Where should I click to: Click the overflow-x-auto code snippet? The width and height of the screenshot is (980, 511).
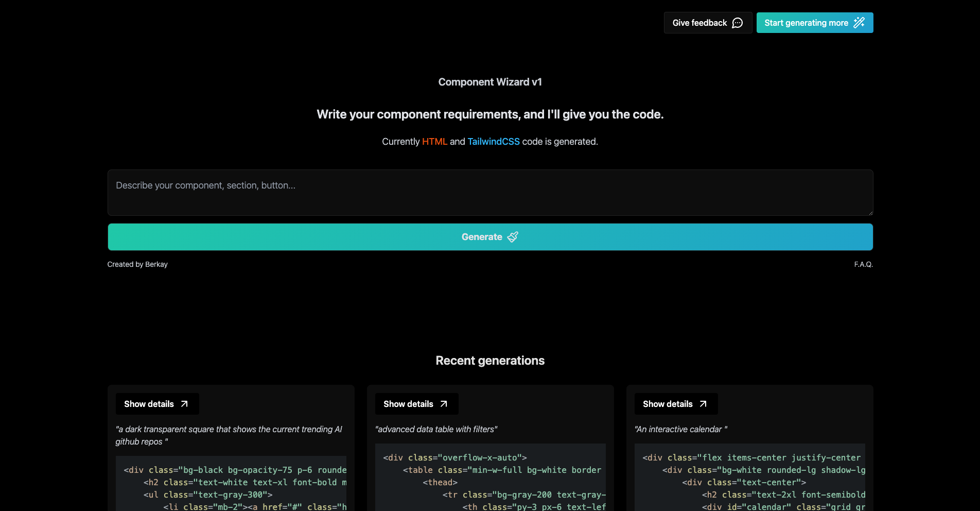tap(491, 478)
